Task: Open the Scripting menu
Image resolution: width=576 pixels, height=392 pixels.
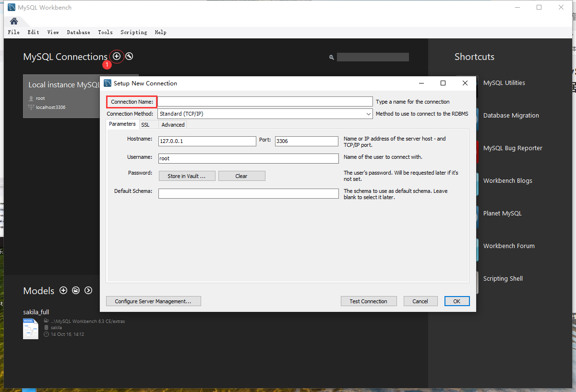Action: coord(134,32)
